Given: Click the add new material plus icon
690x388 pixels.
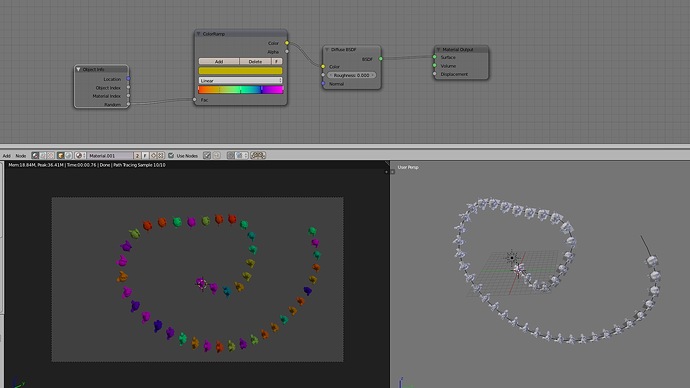Looking at the screenshot, I should [153, 155].
